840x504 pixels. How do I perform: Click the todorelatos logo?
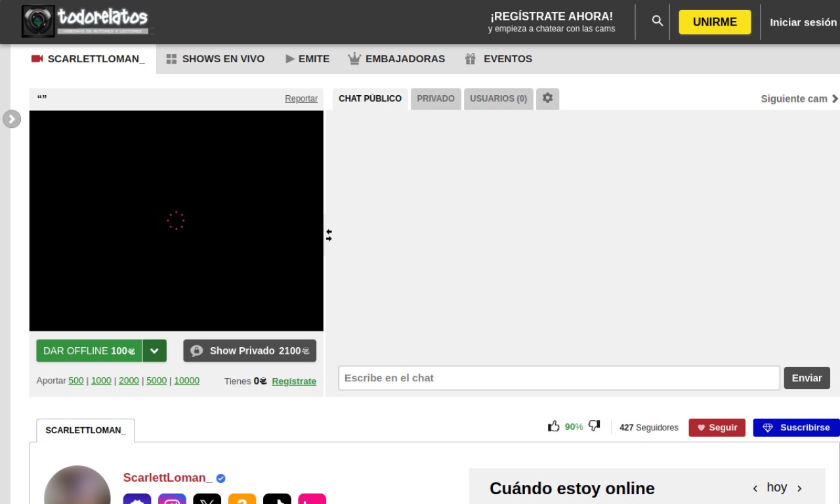coord(85,21)
